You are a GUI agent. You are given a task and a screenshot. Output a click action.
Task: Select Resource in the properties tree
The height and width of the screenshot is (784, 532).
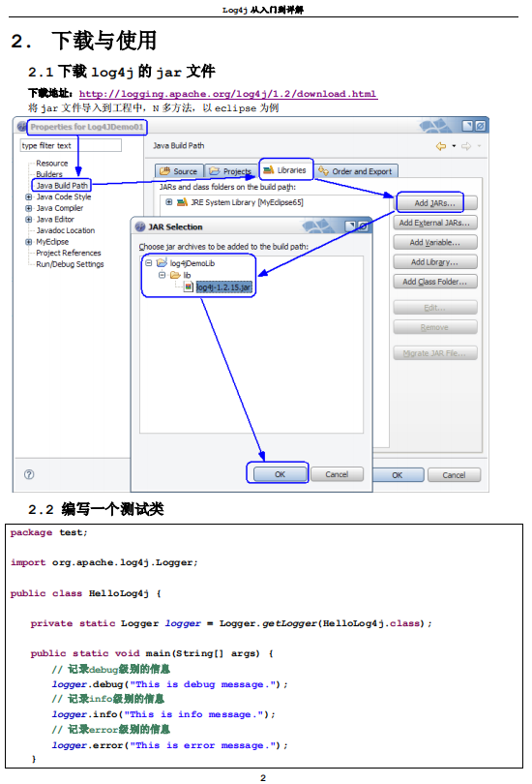point(51,164)
